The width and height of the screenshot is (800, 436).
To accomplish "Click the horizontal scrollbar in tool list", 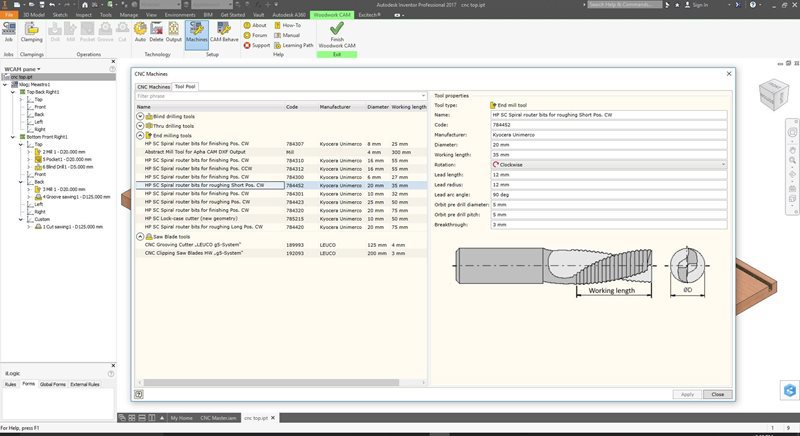I will click(x=271, y=382).
